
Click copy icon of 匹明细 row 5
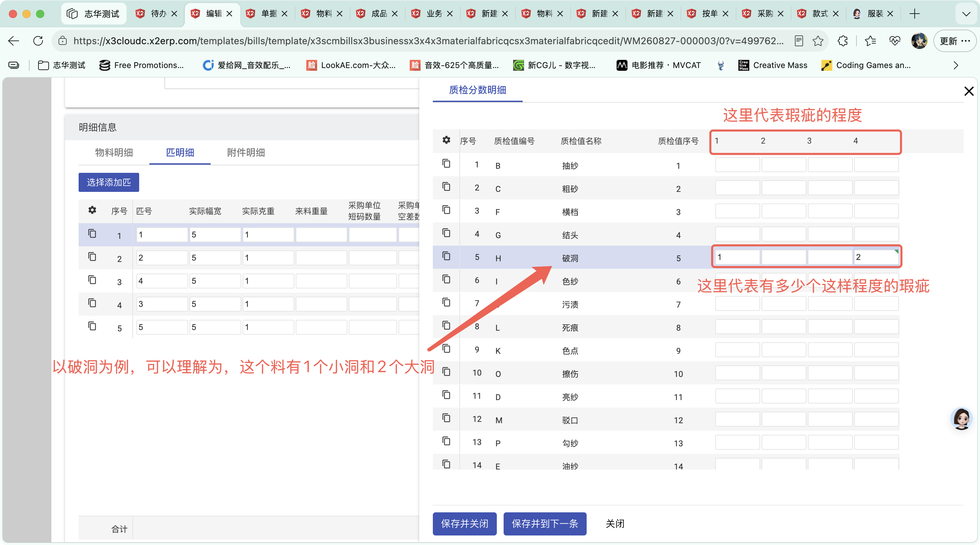click(92, 326)
